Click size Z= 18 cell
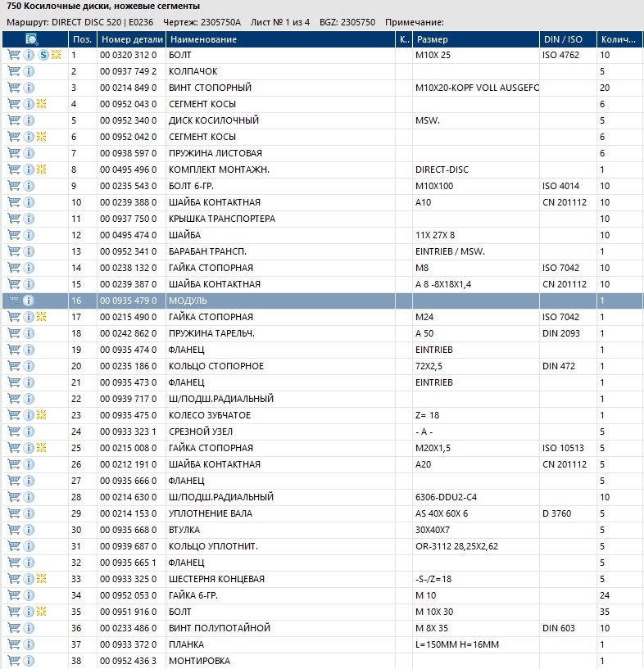Screen dimensions: 644x669 coord(427,415)
